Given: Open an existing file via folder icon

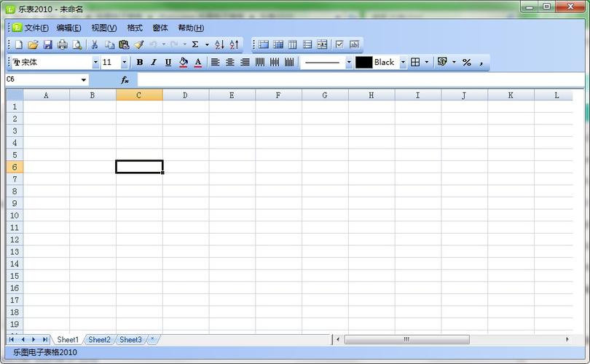Looking at the screenshot, I should 33,44.
